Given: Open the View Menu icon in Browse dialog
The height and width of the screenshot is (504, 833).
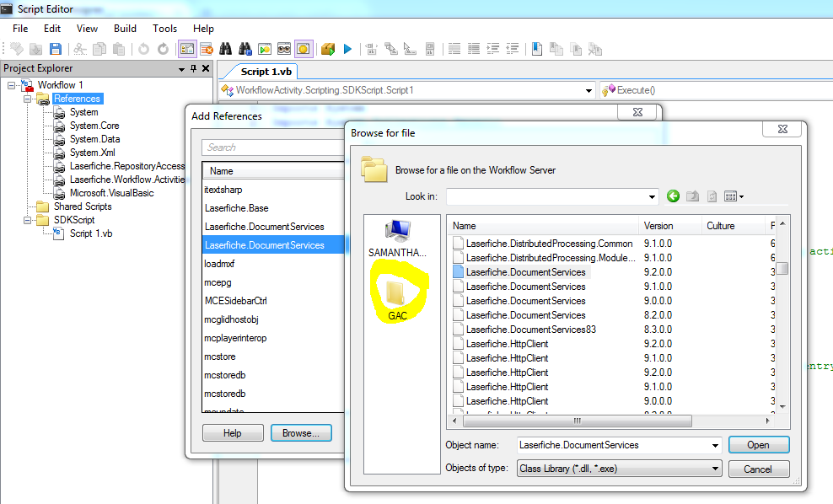Looking at the screenshot, I should click(x=734, y=196).
